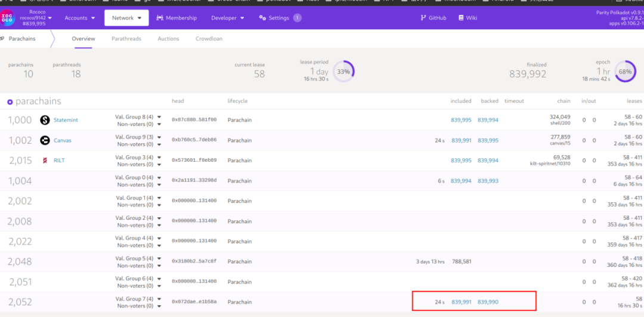The image size is (644, 317).
Task: Open the Statemint parachain link
Action: [66, 120]
